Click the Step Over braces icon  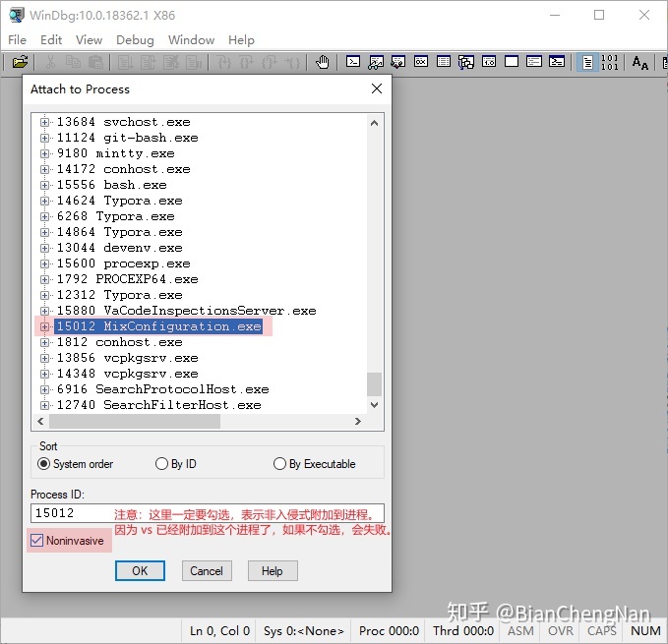click(246, 63)
